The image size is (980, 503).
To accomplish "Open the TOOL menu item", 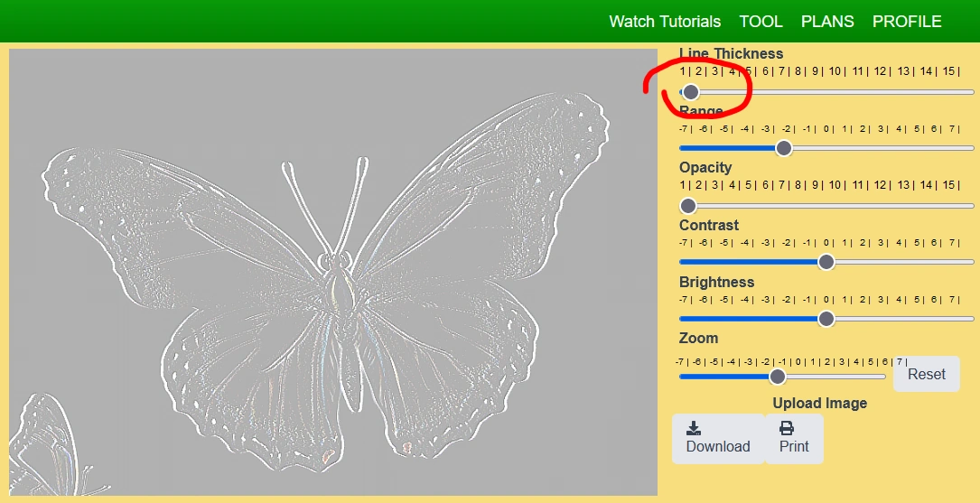I will pyautogui.click(x=761, y=22).
